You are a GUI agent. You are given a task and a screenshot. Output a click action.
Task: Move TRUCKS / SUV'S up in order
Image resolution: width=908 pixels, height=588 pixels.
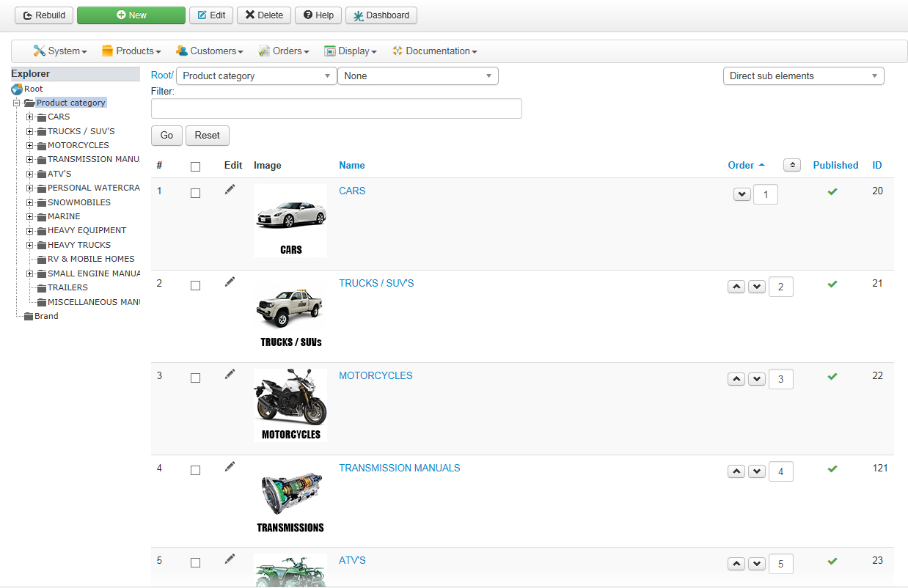point(736,287)
